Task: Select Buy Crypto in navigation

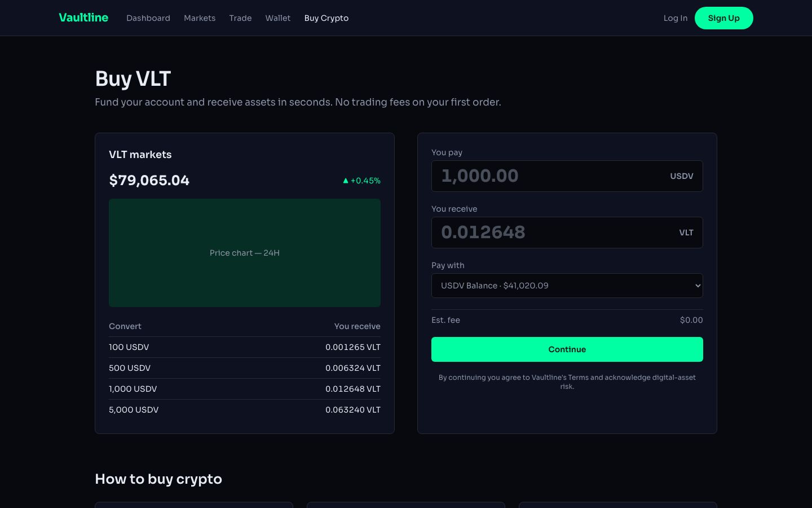Action: 326,18
